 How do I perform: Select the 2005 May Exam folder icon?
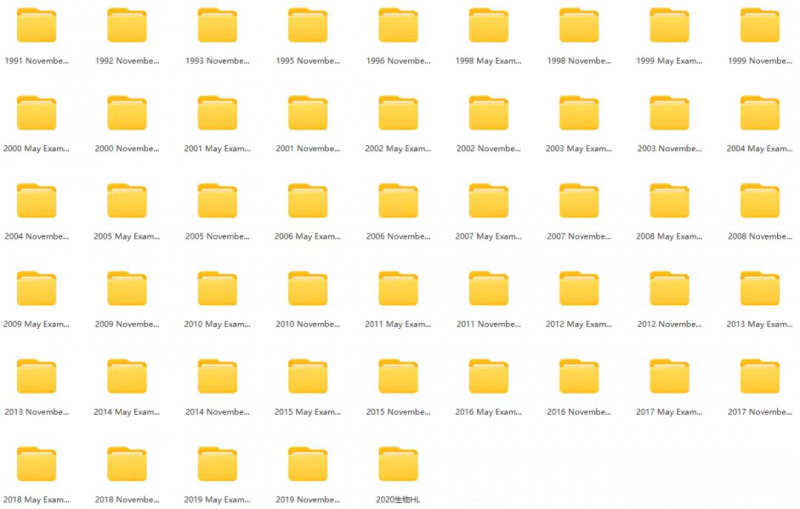coord(127,200)
